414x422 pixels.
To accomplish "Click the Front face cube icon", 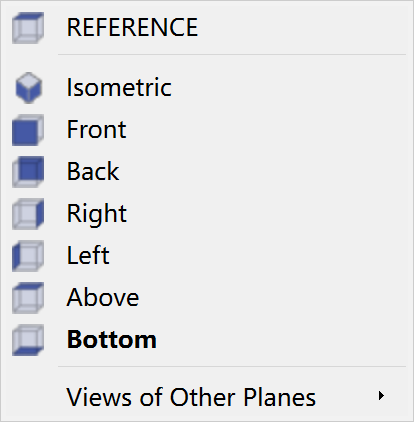I will 28,130.
